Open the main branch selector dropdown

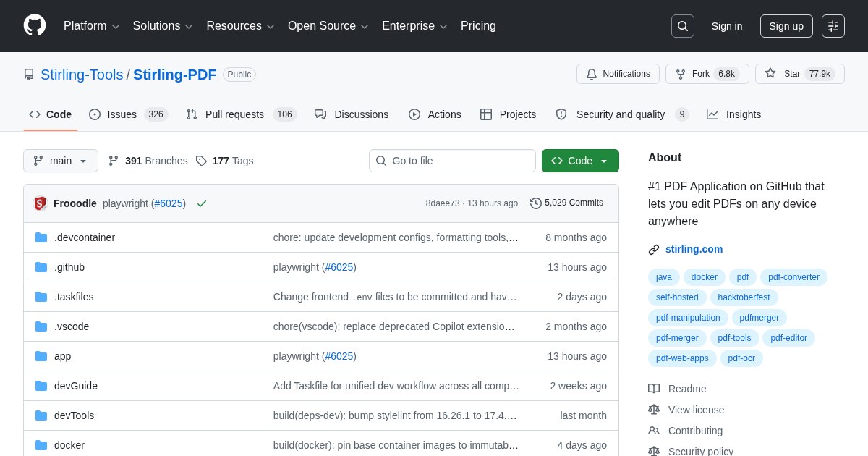[61, 161]
